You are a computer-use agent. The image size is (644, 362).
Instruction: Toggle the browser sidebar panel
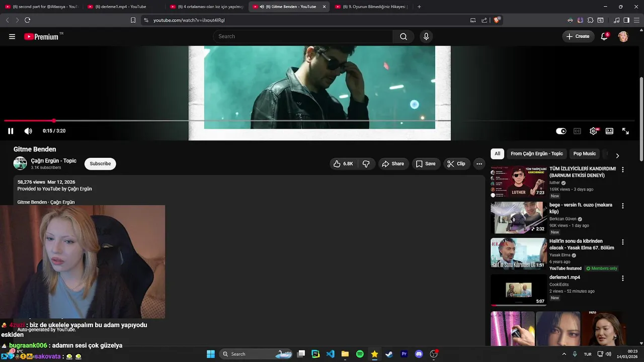(x=626, y=20)
